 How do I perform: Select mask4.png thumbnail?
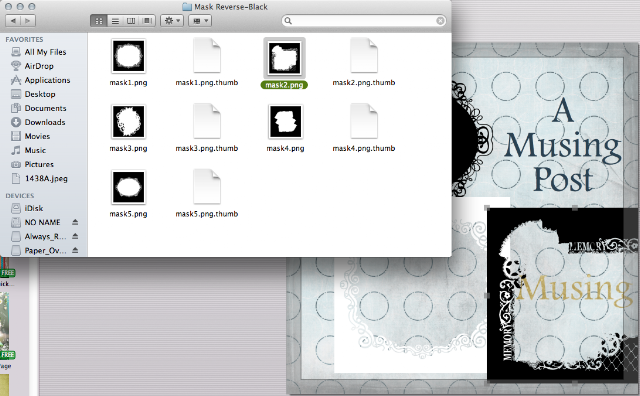pyautogui.click(x=285, y=121)
